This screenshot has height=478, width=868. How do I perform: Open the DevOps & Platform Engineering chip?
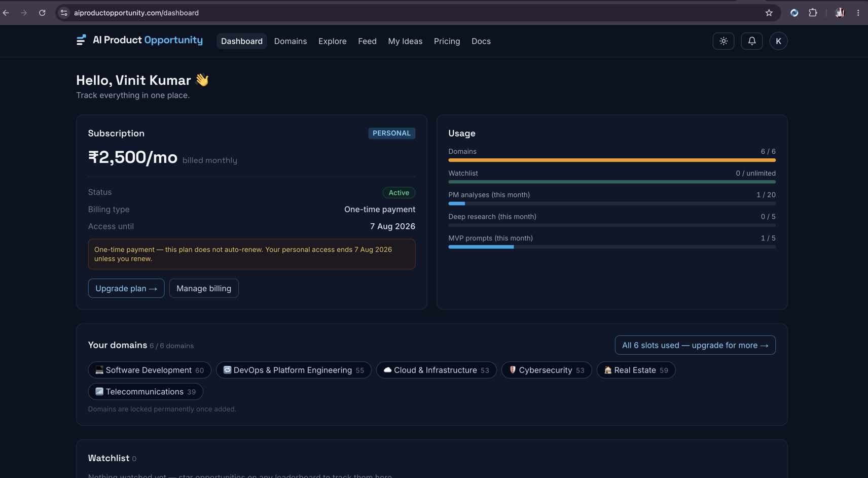click(x=294, y=370)
